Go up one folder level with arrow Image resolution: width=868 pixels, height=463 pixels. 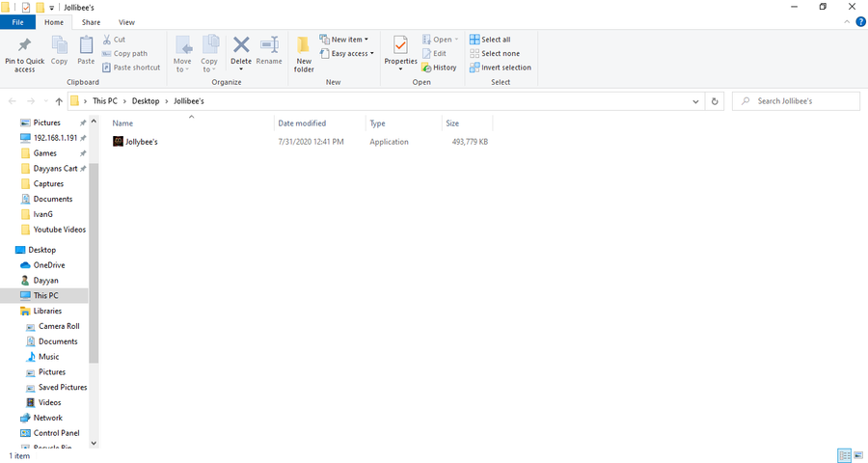(59, 101)
